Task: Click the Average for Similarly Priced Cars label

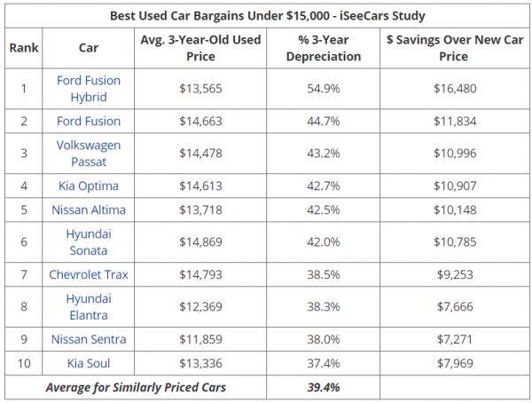Action: click(x=136, y=387)
